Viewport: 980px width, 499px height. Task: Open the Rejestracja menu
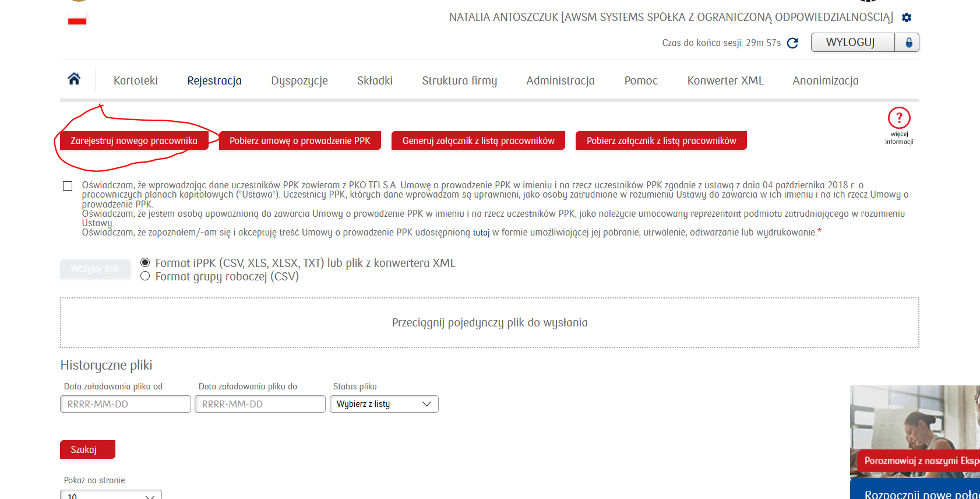click(214, 80)
